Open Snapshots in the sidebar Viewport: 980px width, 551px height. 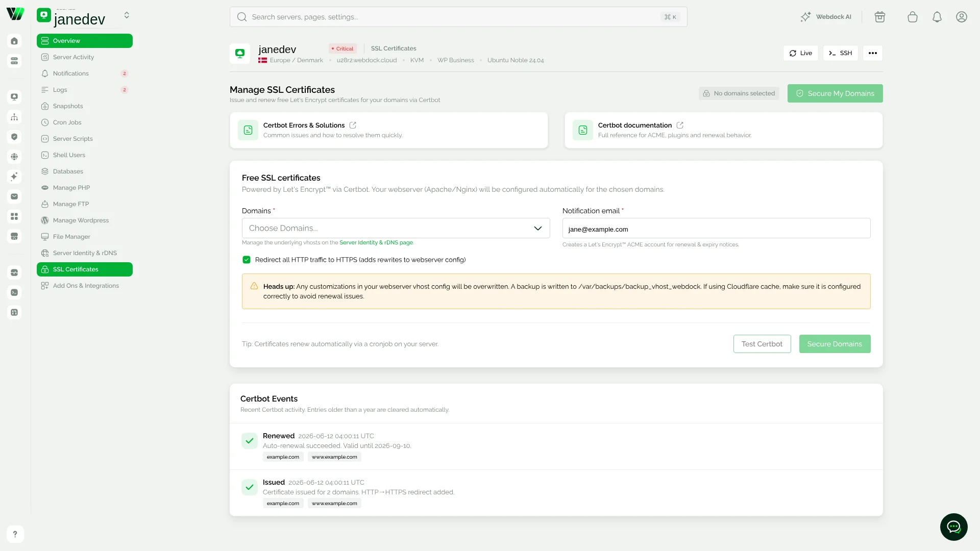(x=85, y=106)
